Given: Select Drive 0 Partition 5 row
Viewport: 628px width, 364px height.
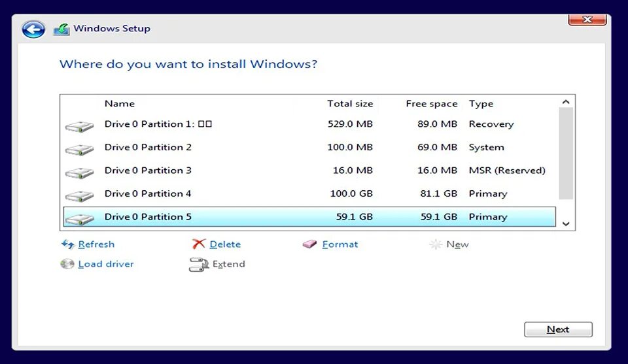Looking at the screenshot, I should pyautogui.click(x=309, y=217).
